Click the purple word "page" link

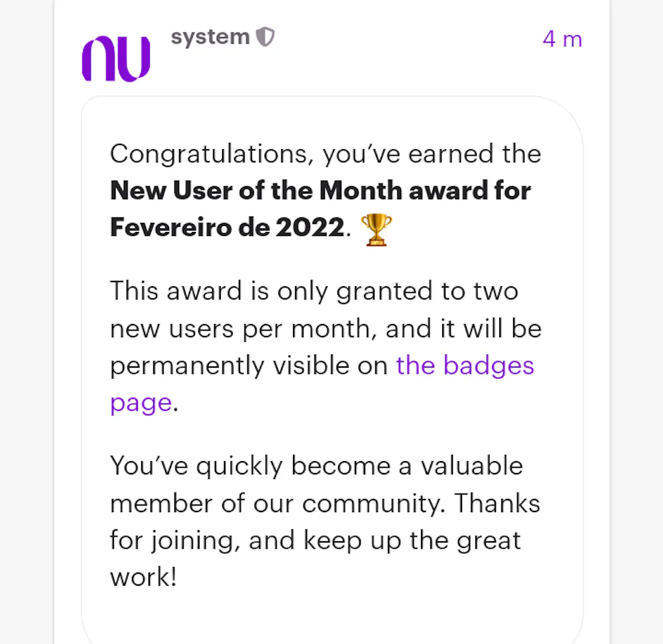pyautogui.click(x=141, y=402)
